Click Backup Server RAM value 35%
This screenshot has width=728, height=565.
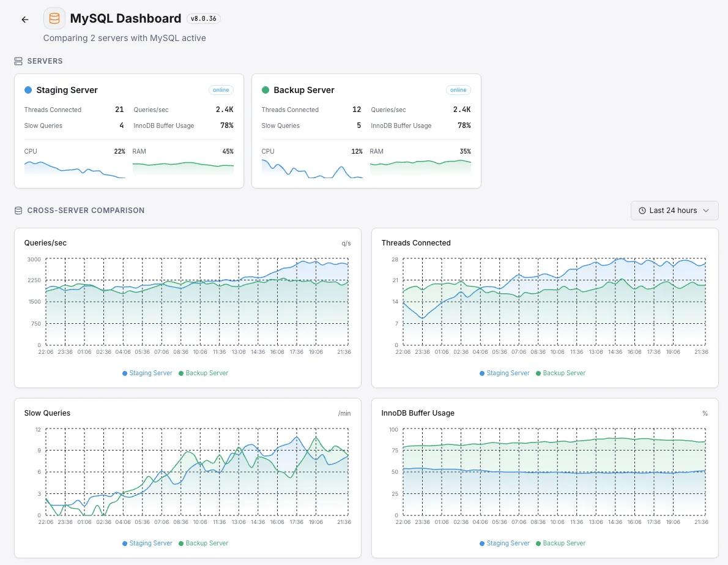pyautogui.click(x=465, y=151)
